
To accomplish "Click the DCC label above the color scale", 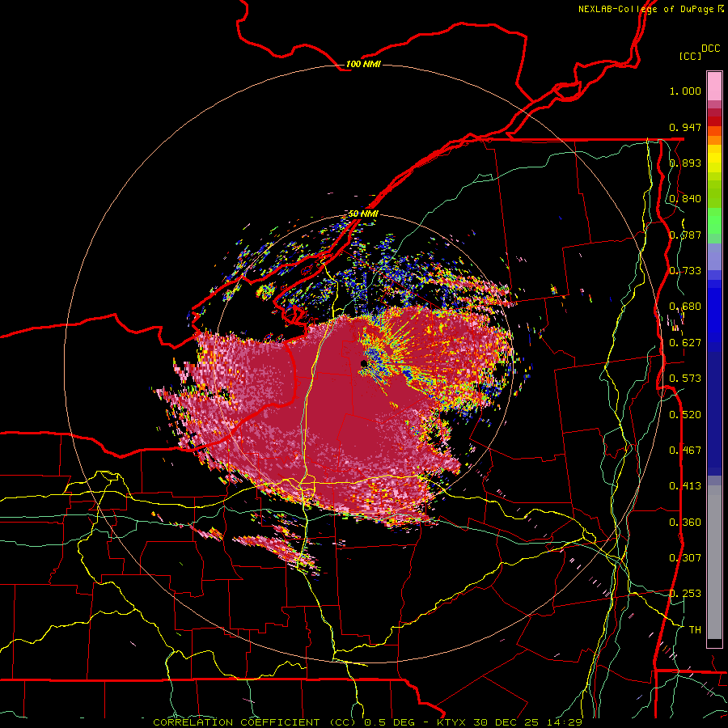I will [710, 49].
